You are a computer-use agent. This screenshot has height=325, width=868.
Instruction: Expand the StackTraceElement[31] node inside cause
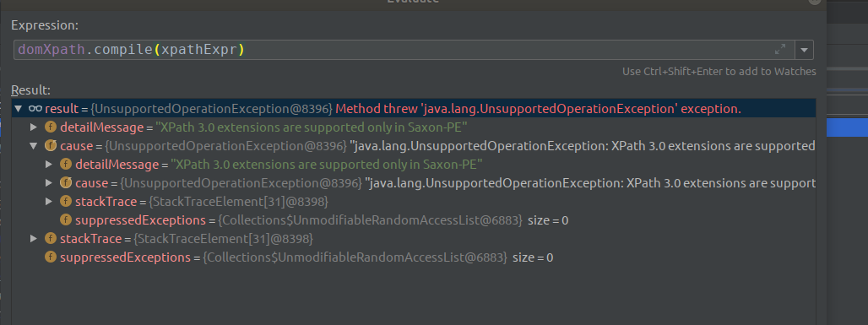tap(49, 202)
